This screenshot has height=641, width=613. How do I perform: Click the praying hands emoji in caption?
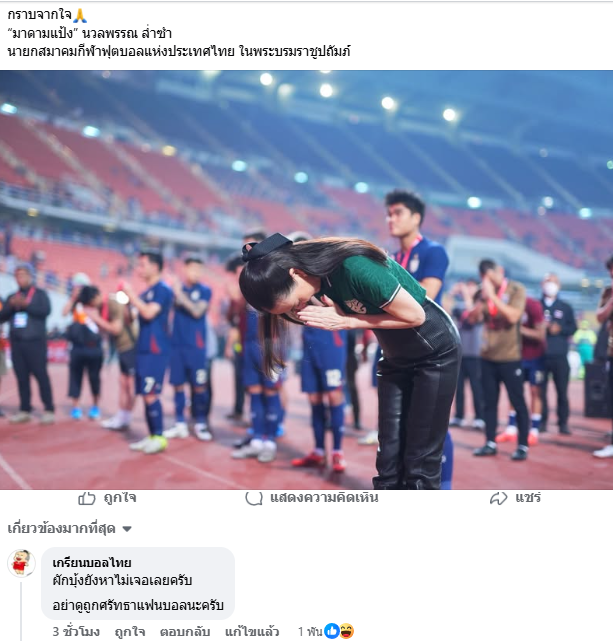coord(80,16)
